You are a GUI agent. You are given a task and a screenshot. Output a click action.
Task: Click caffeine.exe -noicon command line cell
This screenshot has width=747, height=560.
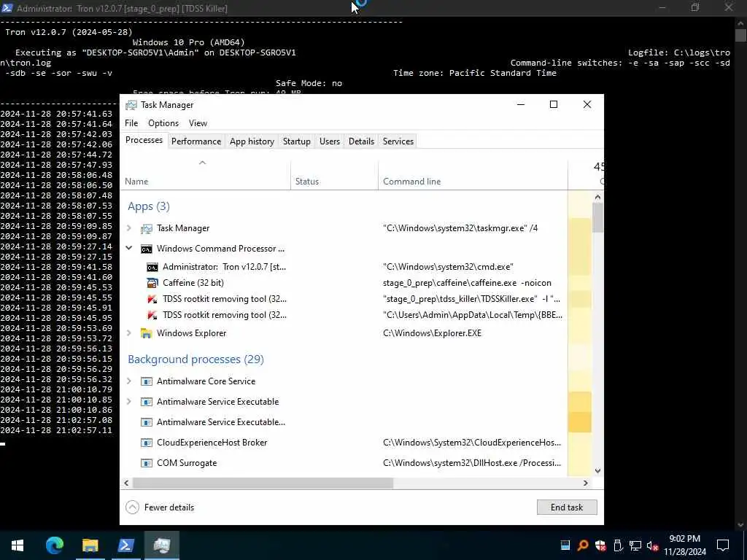(x=467, y=283)
